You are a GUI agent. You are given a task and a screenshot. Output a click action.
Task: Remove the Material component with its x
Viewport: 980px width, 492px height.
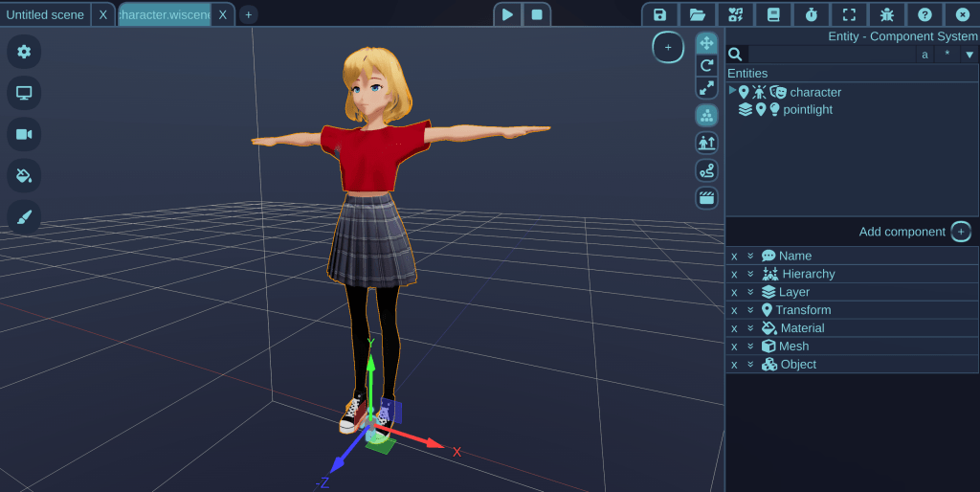click(x=734, y=328)
